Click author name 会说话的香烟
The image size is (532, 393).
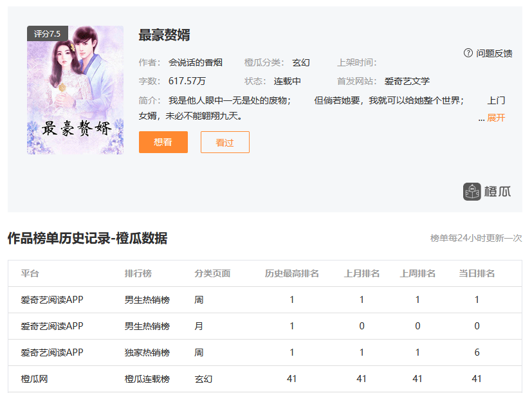pyautogui.click(x=196, y=62)
